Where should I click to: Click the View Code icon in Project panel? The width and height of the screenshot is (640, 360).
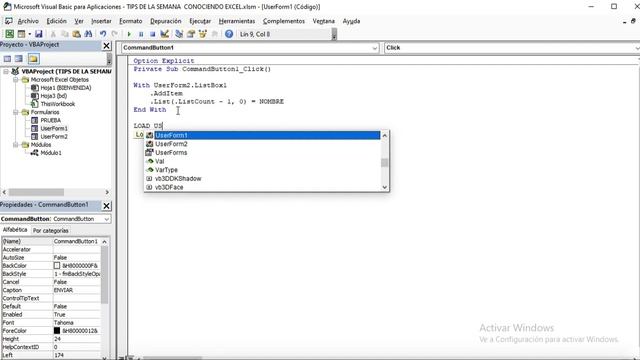[7, 59]
